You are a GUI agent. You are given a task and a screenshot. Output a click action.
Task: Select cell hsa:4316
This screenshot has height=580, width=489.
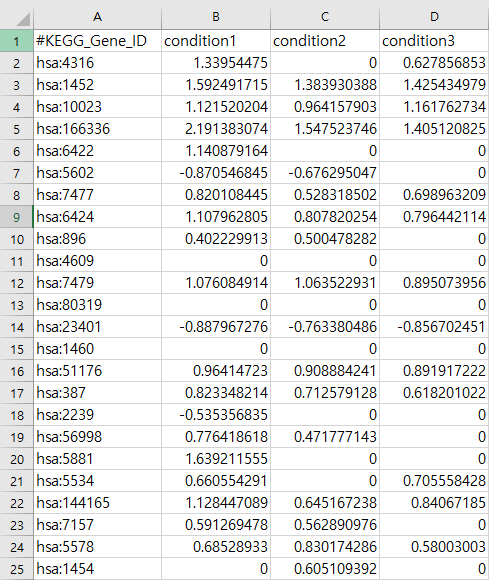point(97,63)
